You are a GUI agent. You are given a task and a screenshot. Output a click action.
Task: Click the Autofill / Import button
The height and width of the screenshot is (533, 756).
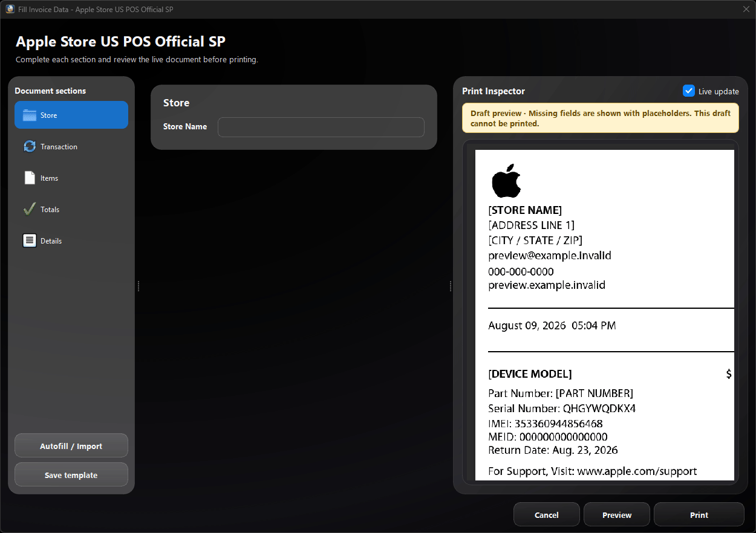(71, 446)
